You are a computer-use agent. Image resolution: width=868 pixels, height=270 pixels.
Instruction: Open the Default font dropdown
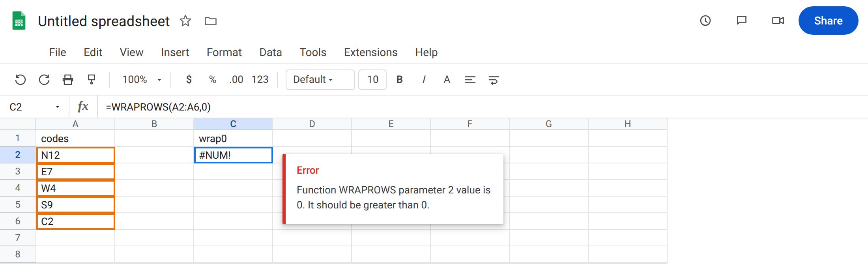tap(320, 80)
